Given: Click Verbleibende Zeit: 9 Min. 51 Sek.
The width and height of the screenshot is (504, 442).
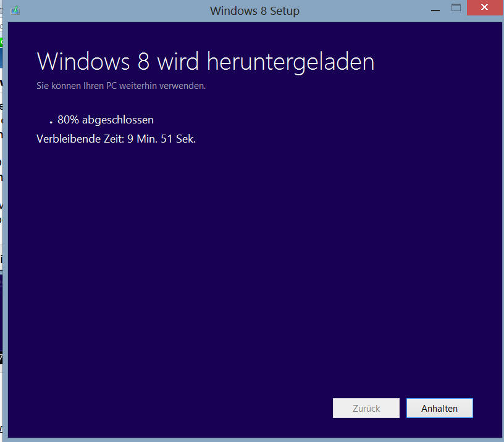Looking at the screenshot, I should click(x=116, y=139).
